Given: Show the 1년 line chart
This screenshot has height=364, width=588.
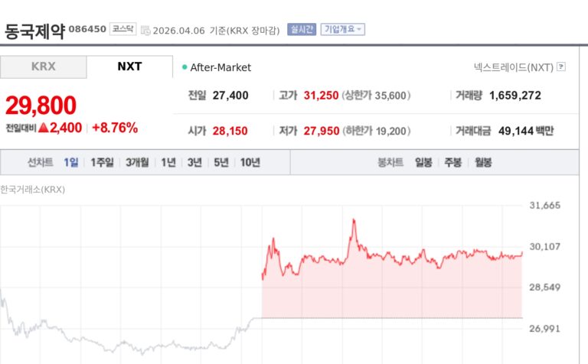Looking at the screenshot, I should point(168,162).
